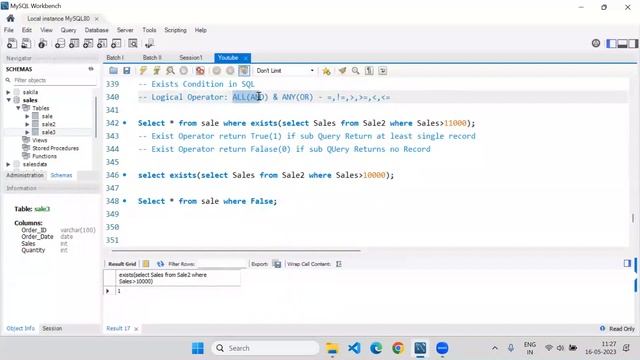The height and width of the screenshot is (360, 640).
Task: Open the Query menu
Action: [x=69, y=30]
